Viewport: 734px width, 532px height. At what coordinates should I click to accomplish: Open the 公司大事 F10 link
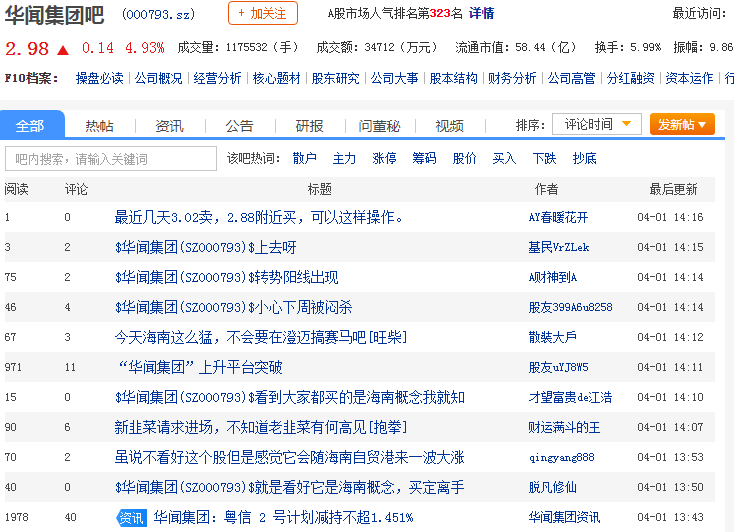tap(394, 78)
